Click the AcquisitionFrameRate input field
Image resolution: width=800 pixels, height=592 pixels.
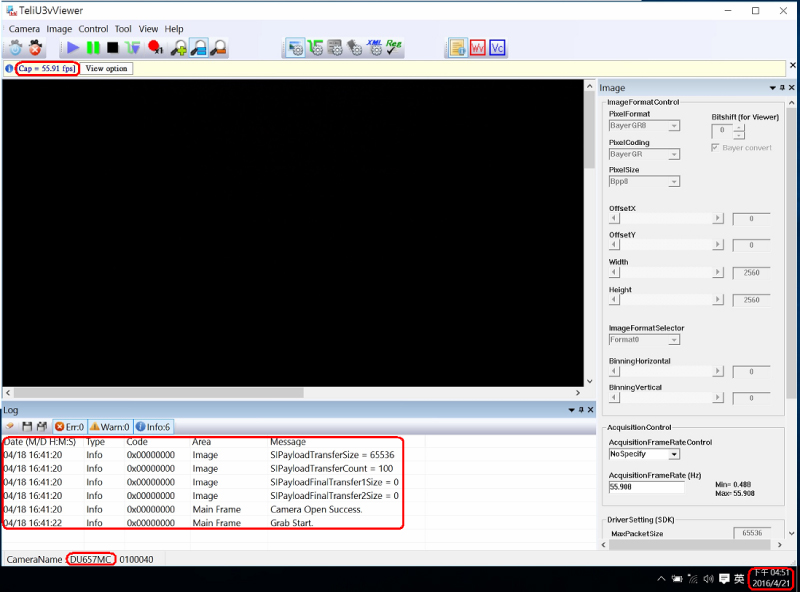646,487
